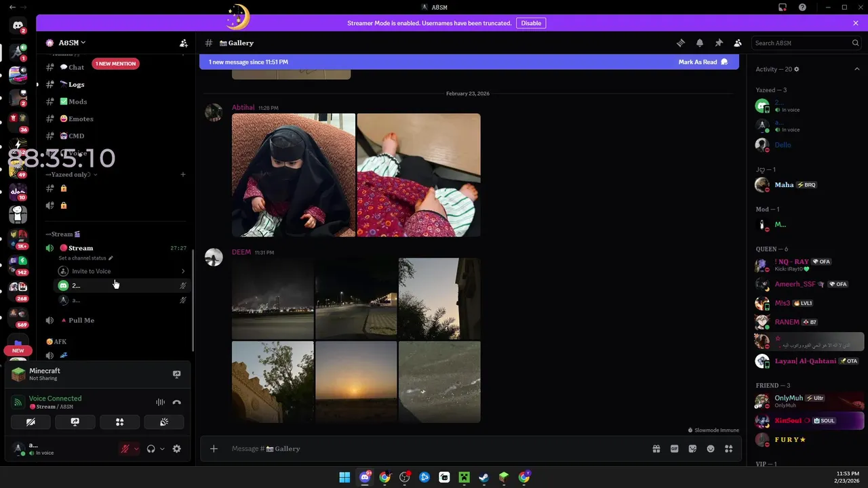Open the sticker picker
Image resolution: width=868 pixels, height=488 pixels.
point(692,449)
